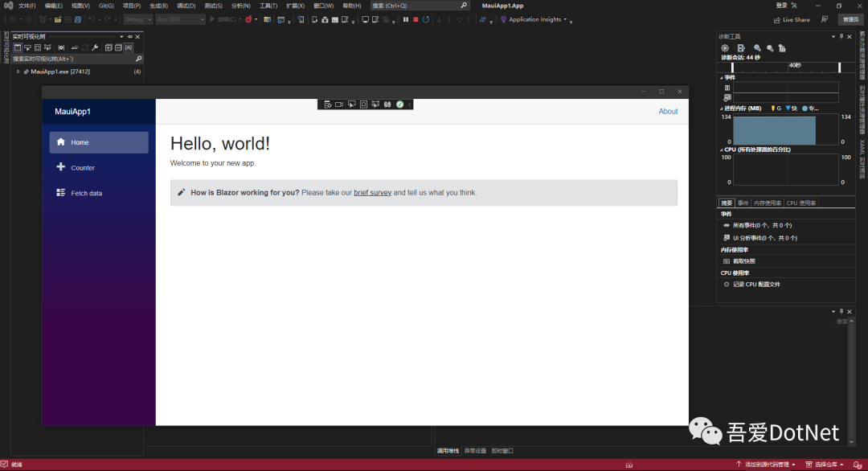Screen dimensions: 868x471
Task: Open the About link in MauiApp1
Action: (x=668, y=111)
